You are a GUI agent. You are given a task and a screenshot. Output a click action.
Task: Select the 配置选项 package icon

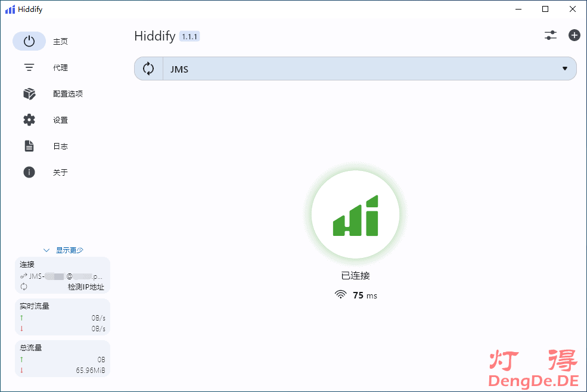pyautogui.click(x=29, y=94)
